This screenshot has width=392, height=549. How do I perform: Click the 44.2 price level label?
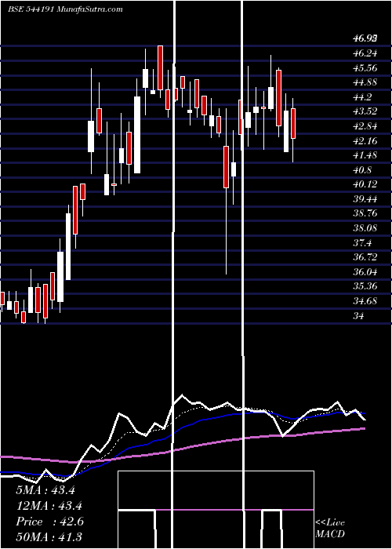click(x=362, y=96)
